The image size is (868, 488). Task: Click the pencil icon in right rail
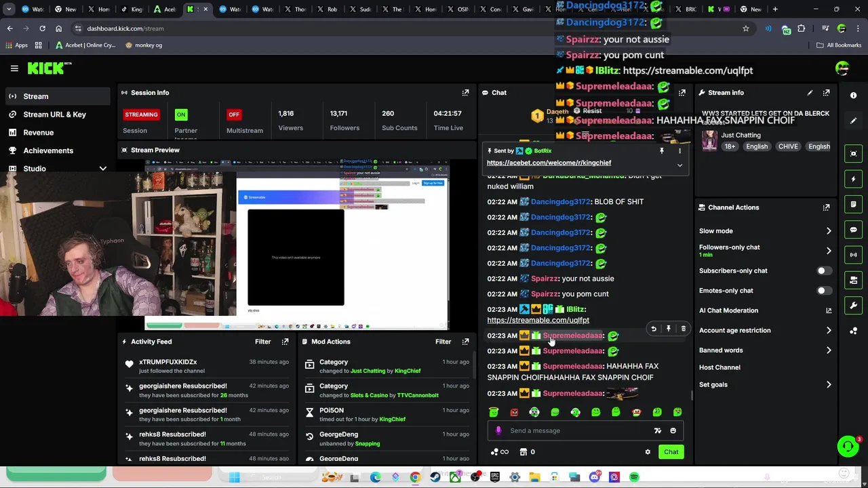coord(854,121)
